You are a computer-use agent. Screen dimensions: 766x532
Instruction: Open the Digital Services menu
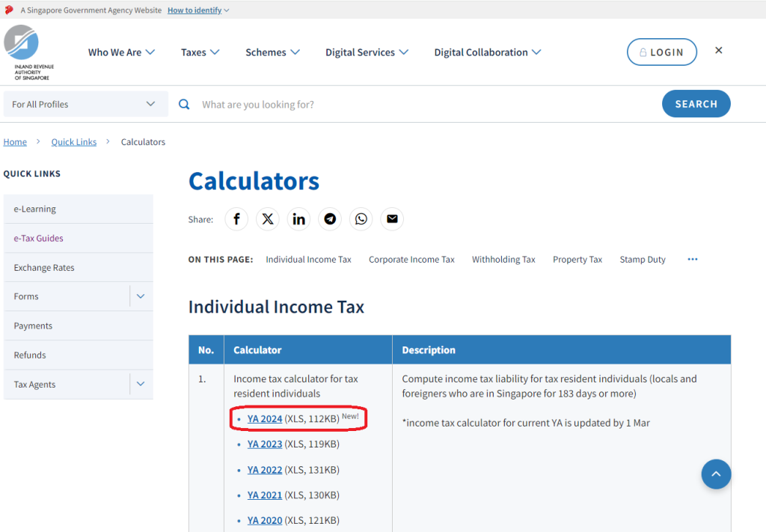point(367,52)
